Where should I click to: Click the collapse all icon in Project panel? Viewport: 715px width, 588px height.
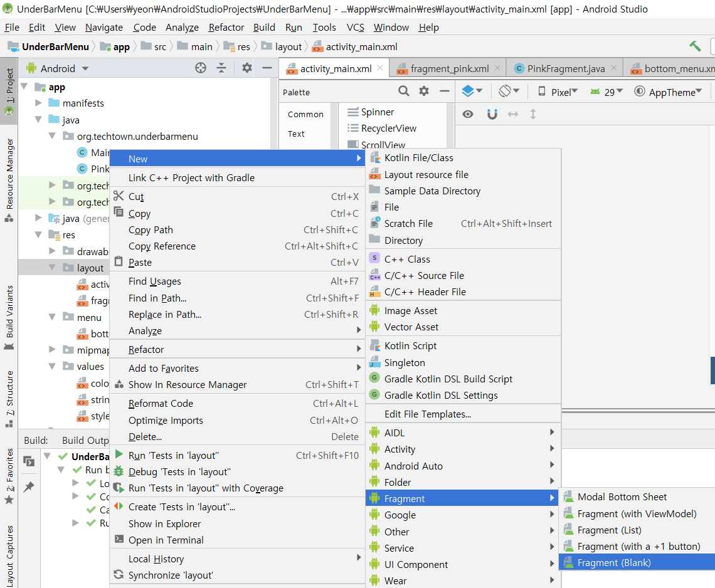pyautogui.click(x=221, y=68)
